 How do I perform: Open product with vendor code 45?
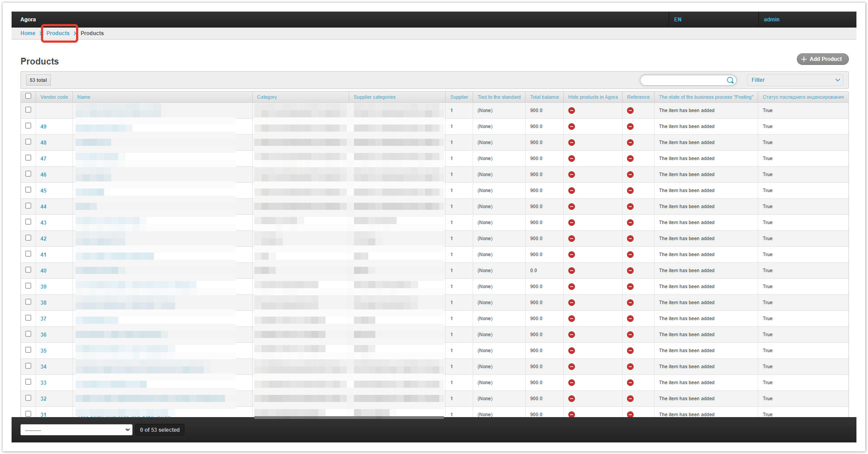coord(44,191)
